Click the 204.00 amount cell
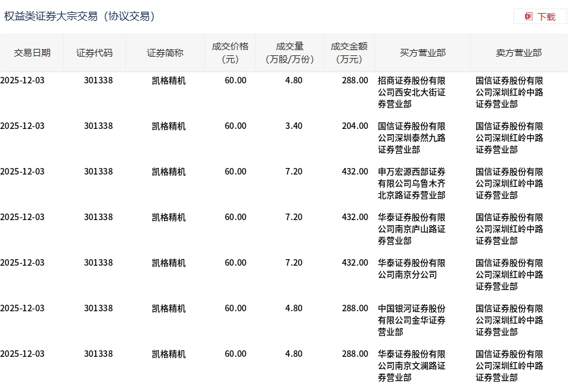568x392 pixels. point(354,126)
